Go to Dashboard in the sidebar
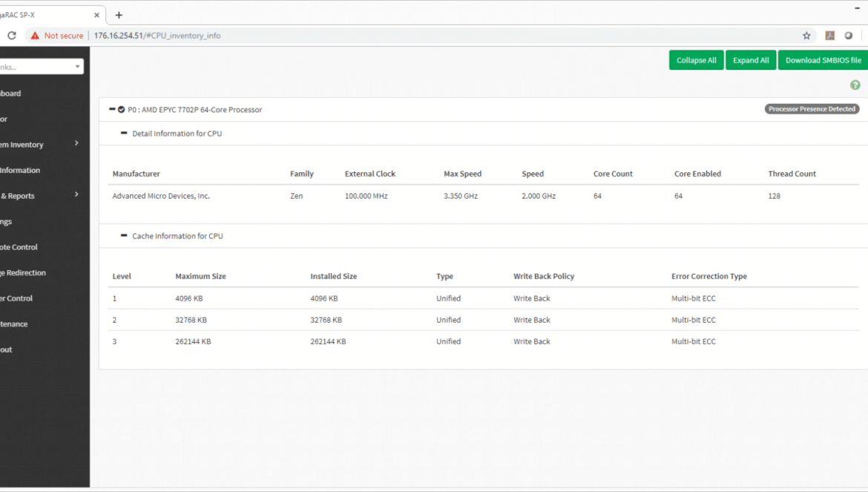 pyautogui.click(x=10, y=93)
